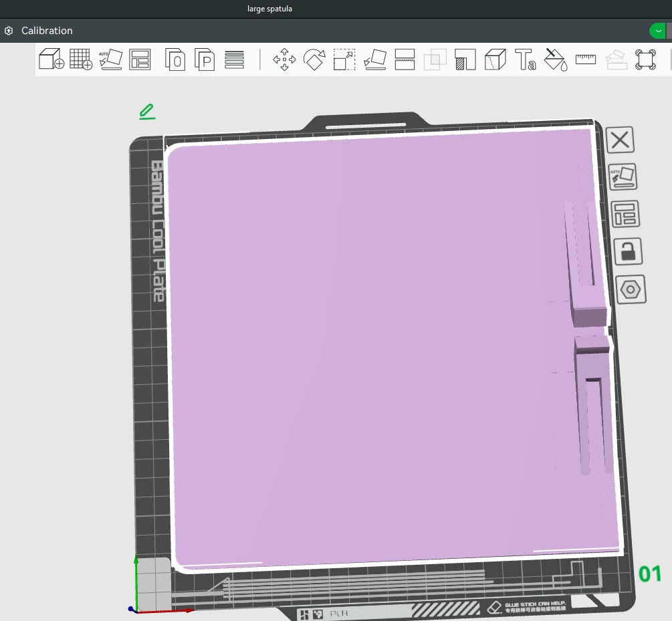
Task: Arrange all objects from top toolbar
Action: (140, 59)
